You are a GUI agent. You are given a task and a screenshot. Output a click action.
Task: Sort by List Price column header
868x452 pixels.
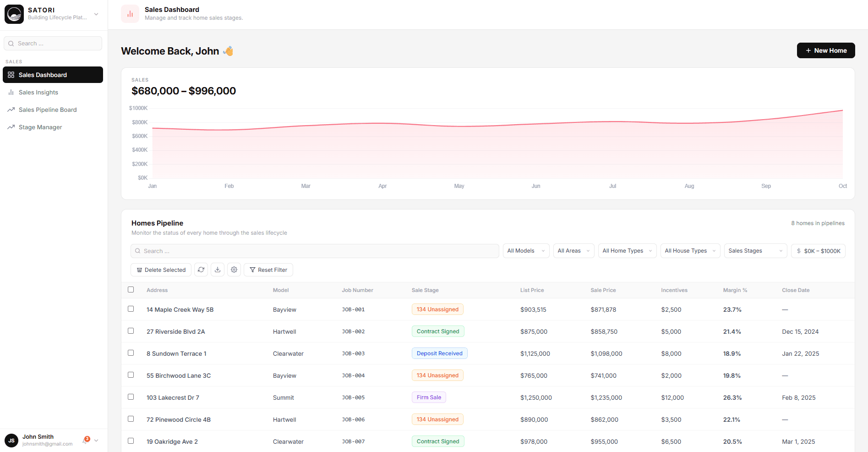point(532,290)
